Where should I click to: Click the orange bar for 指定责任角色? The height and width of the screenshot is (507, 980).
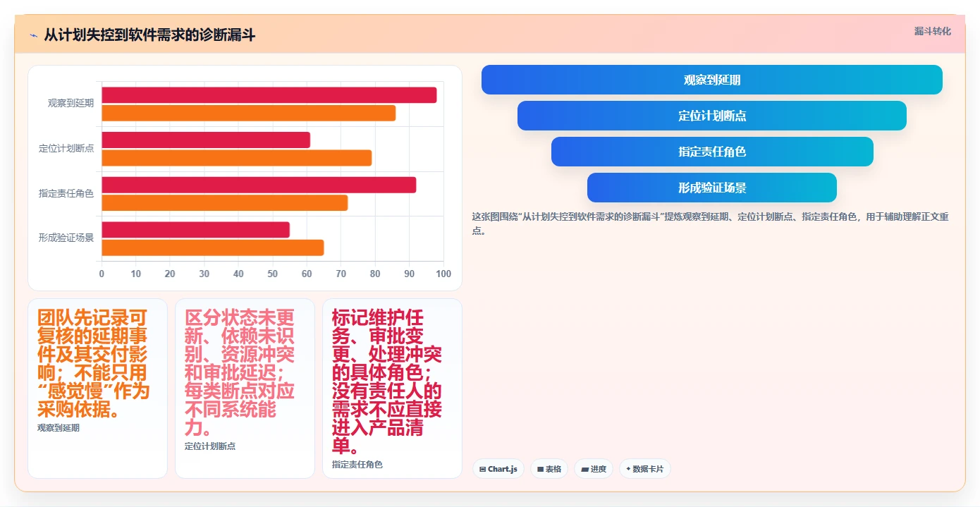click(x=225, y=202)
